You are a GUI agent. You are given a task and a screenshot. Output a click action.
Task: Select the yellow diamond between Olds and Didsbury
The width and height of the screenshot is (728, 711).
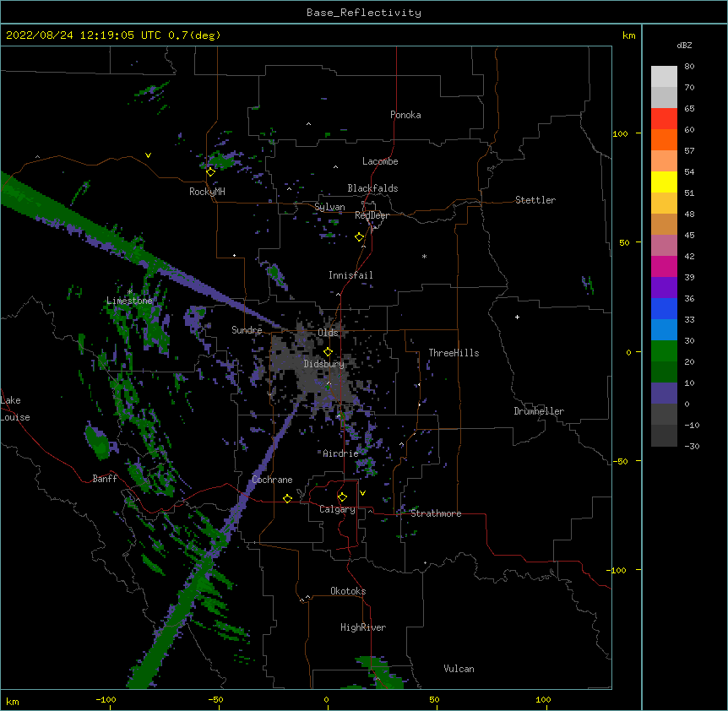point(328,351)
